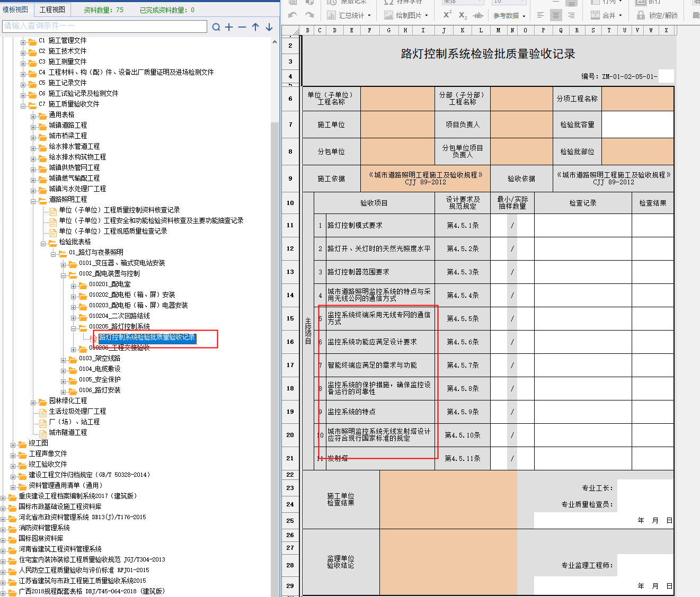Image resolution: width=700 pixels, height=597 pixels.
Task: Click the cell 路灯控制模式要求
Action: [x=380, y=225]
